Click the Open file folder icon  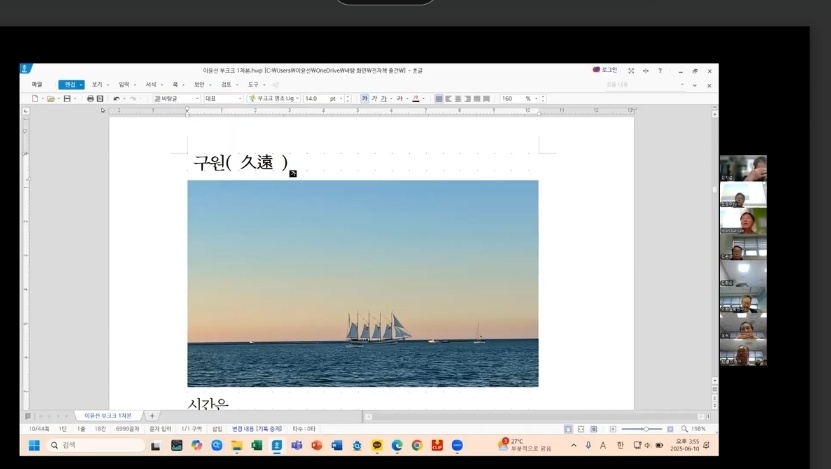(x=50, y=99)
